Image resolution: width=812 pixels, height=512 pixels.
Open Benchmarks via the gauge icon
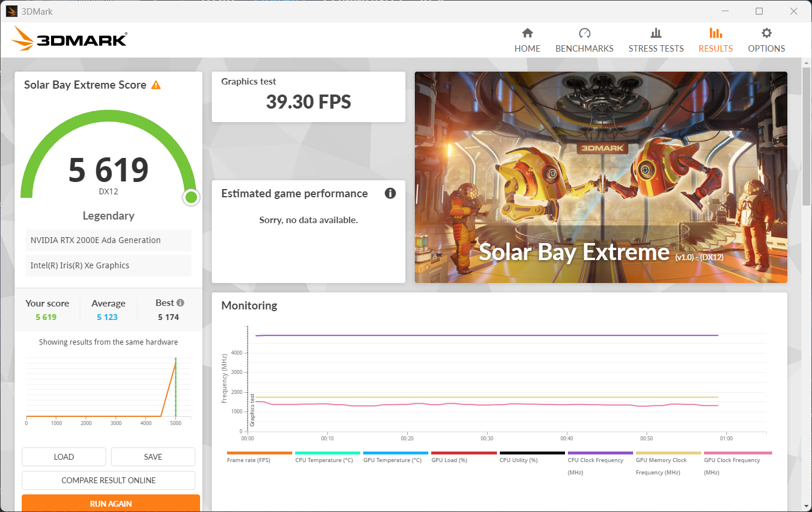pos(584,33)
